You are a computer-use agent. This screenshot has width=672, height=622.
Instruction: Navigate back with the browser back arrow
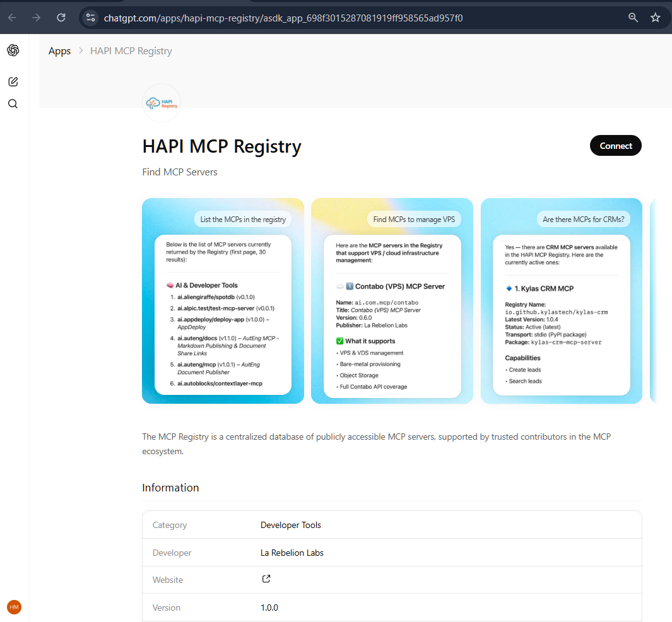pos(11,17)
